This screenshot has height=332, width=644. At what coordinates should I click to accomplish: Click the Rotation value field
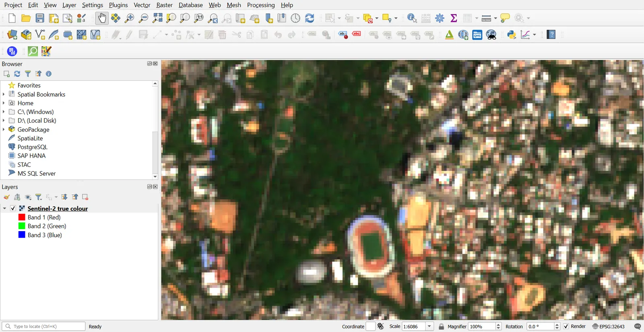pyautogui.click(x=541, y=326)
